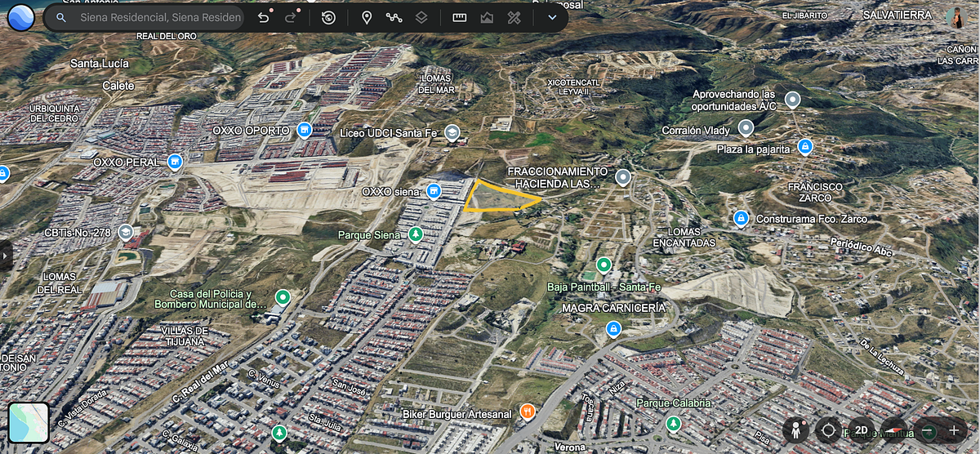
Task: Click the VILLAS DE TIJUANA label
Action: click(185, 336)
